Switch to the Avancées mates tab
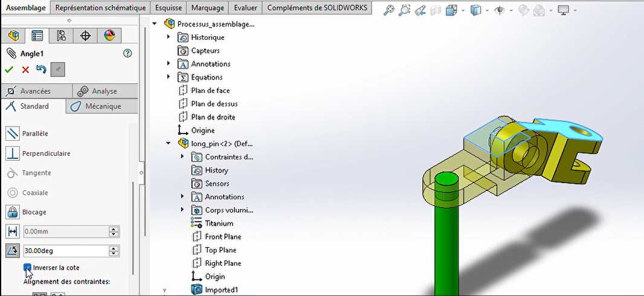644x296 pixels. (36, 91)
